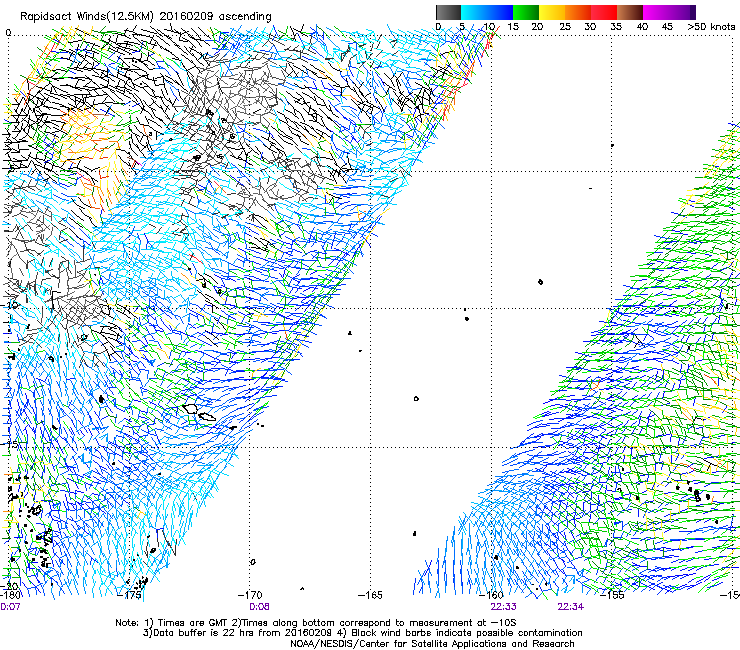Screen dimensions: 740x650
Task: Click the '-155' longitude label
Action: coord(612,595)
